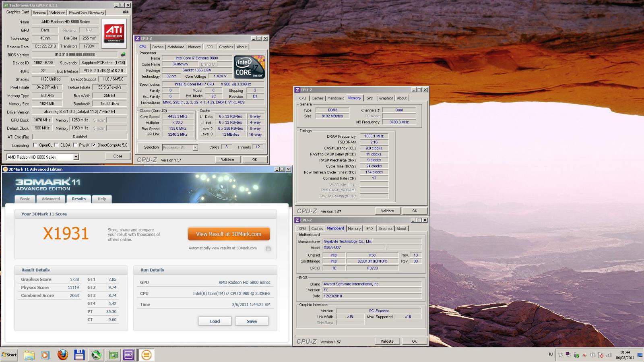The width and height of the screenshot is (644, 362).
Task: Open Processor #1 selection dropdown in CPU-Z
Action: (195, 147)
